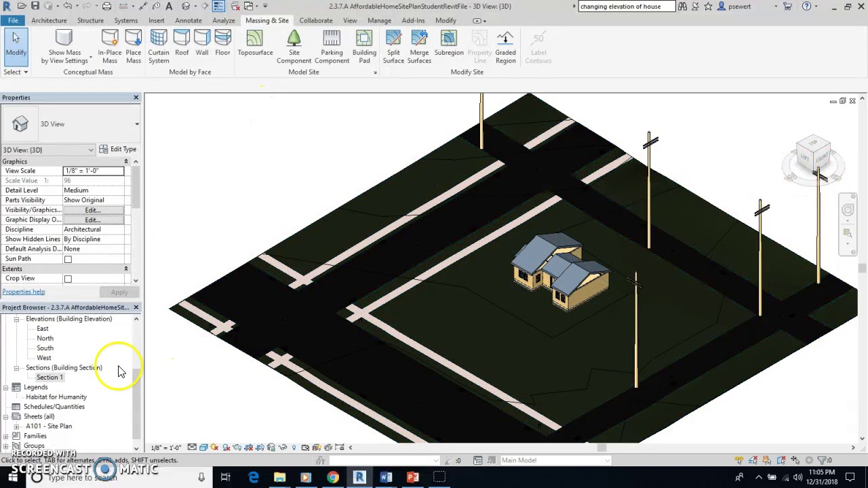868x488 pixels.
Task: Open the Annotate ribbon tab
Action: coord(189,20)
